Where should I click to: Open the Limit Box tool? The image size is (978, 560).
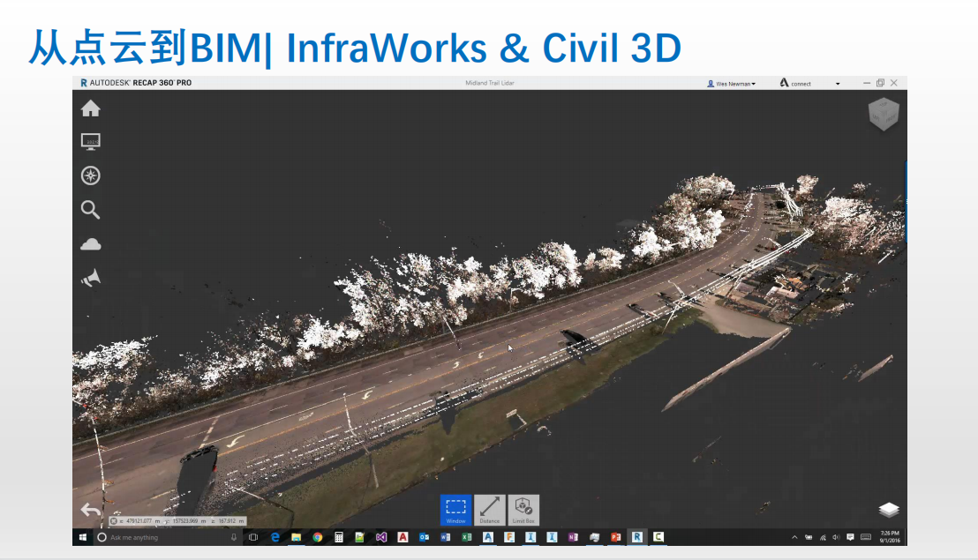523,510
